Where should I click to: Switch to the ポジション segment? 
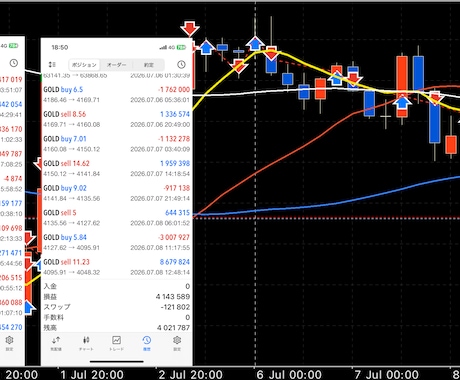coord(84,65)
